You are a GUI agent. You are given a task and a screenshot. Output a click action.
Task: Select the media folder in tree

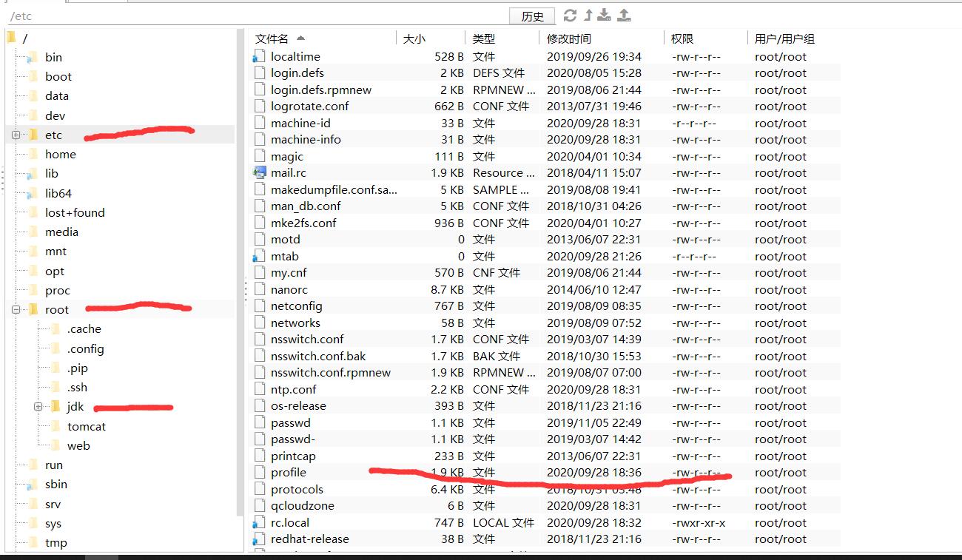(x=61, y=232)
